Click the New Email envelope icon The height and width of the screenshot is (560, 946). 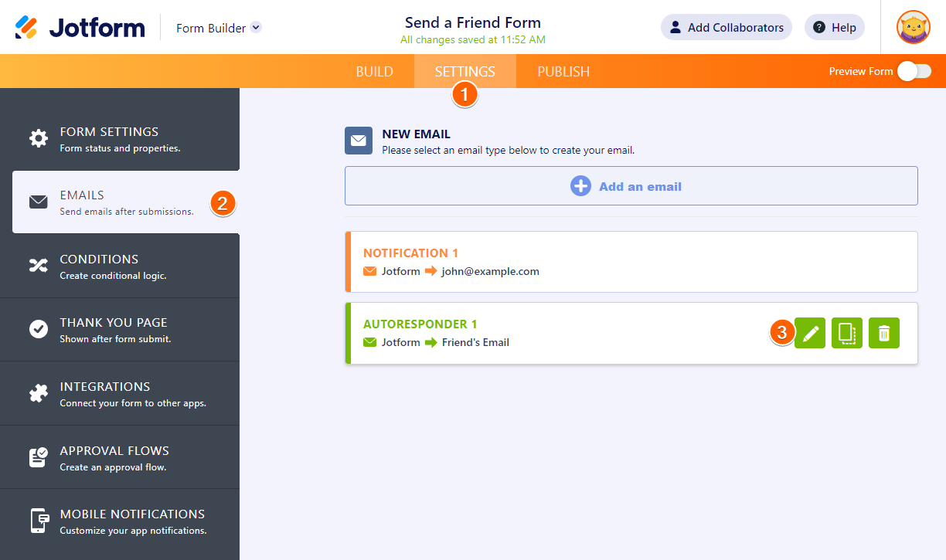pos(359,141)
